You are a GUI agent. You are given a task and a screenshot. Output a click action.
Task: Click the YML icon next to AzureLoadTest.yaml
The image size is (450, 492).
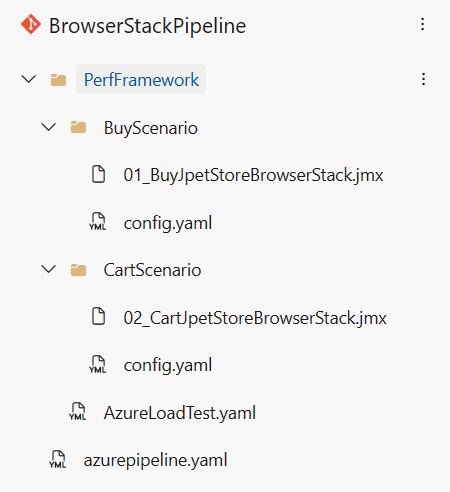[x=78, y=411]
